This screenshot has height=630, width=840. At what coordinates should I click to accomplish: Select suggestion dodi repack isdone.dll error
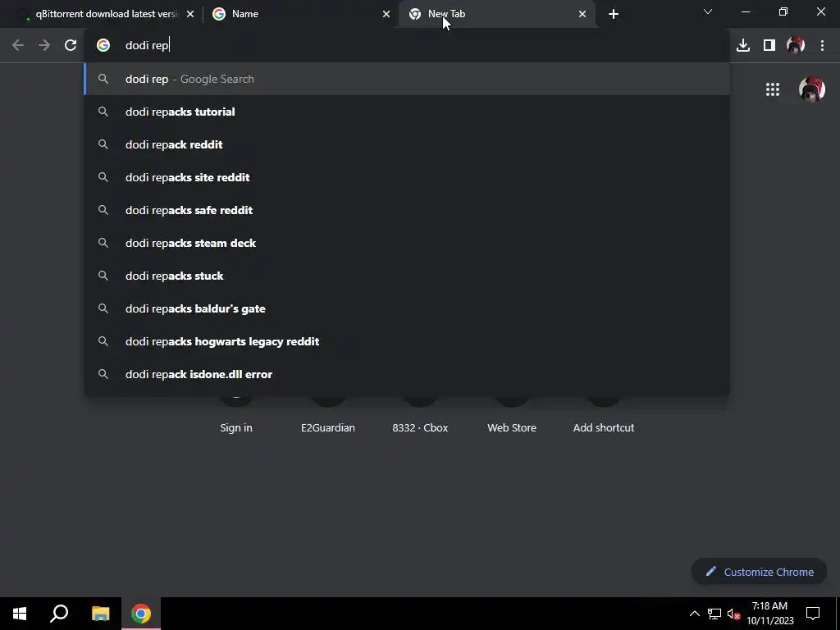[x=407, y=374]
